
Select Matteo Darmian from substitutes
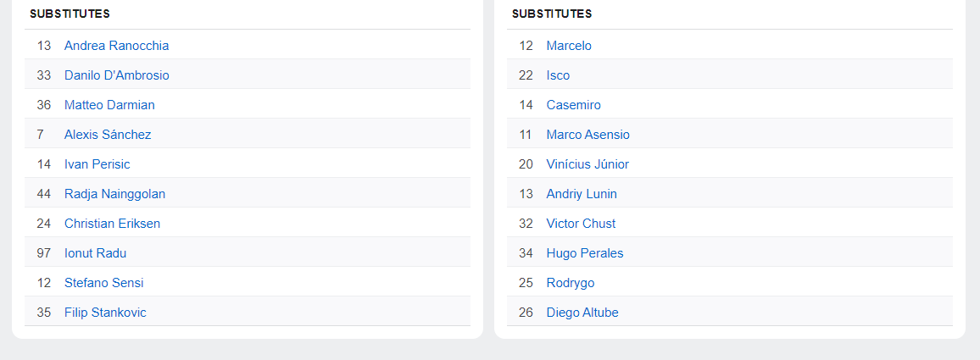(x=109, y=105)
